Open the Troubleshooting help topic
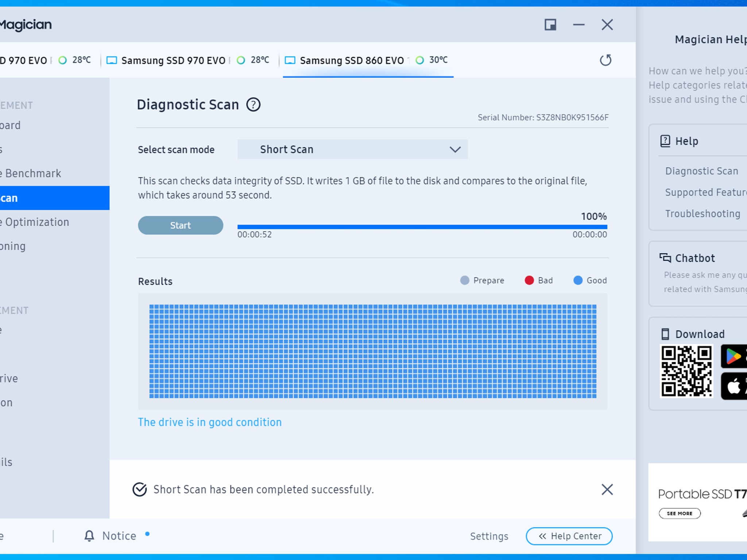 click(x=703, y=214)
